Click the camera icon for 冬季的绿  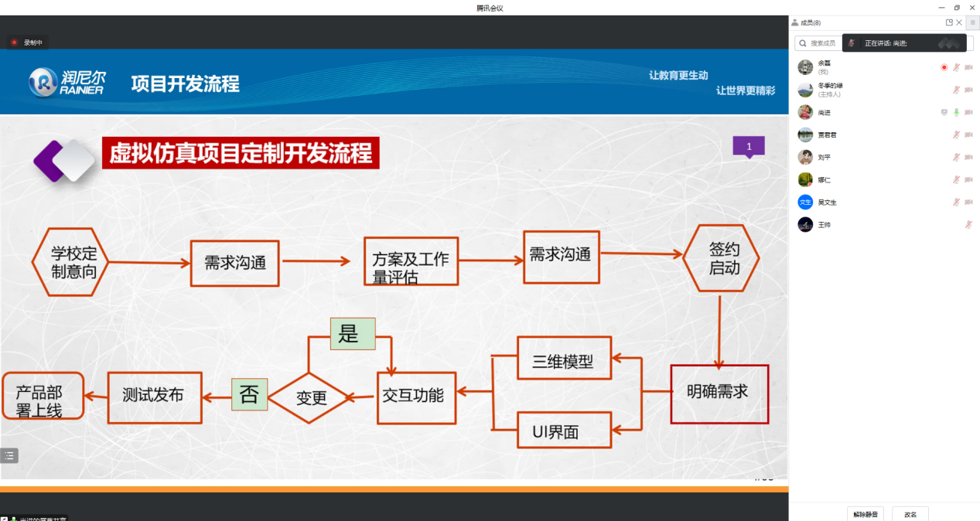[x=968, y=90]
